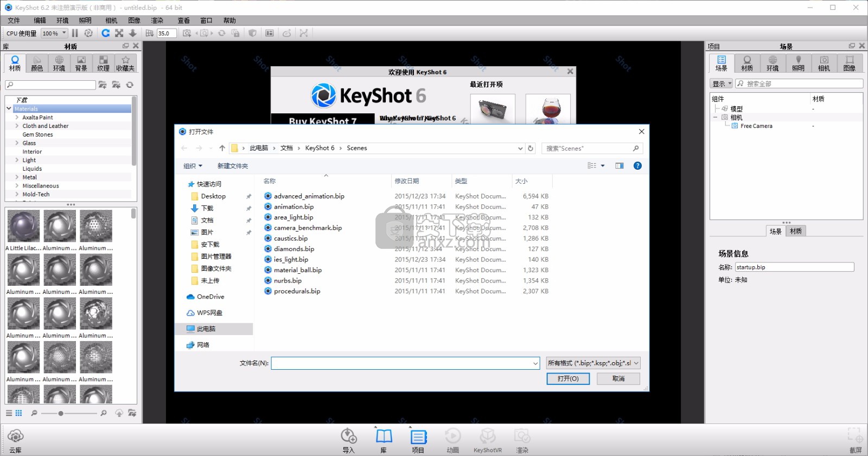The height and width of the screenshot is (456, 868).
Task: Click the material tree vertical scrollbar
Action: coord(134,131)
